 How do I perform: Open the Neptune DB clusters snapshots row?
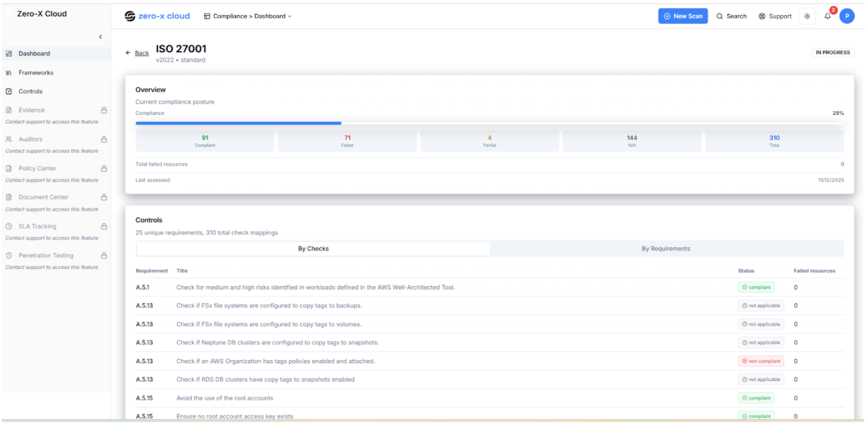point(489,343)
